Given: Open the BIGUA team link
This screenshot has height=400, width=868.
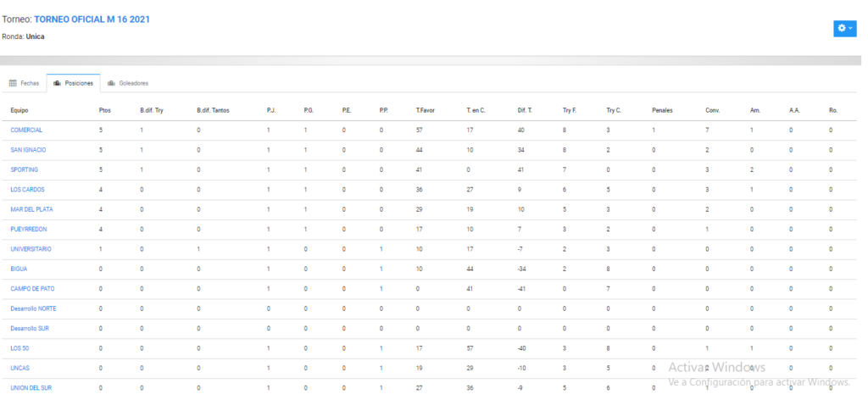Looking at the screenshot, I should tap(19, 269).
